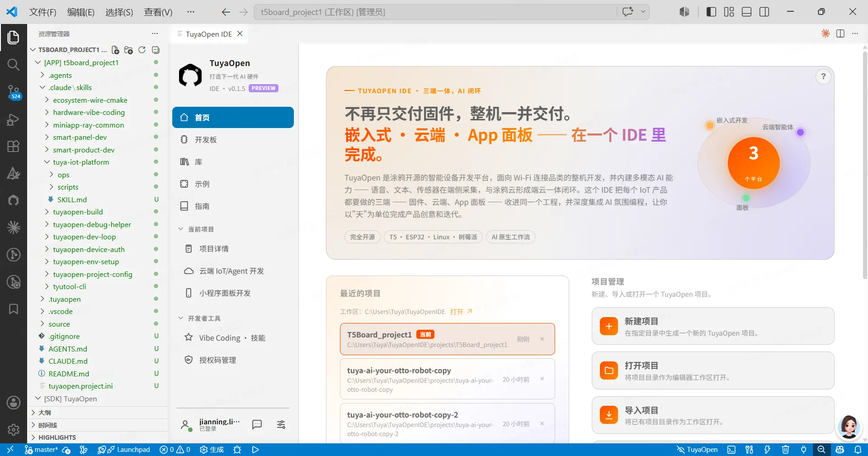Open the feedback chat icon near user account
The width and height of the screenshot is (868, 456).
[257, 424]
